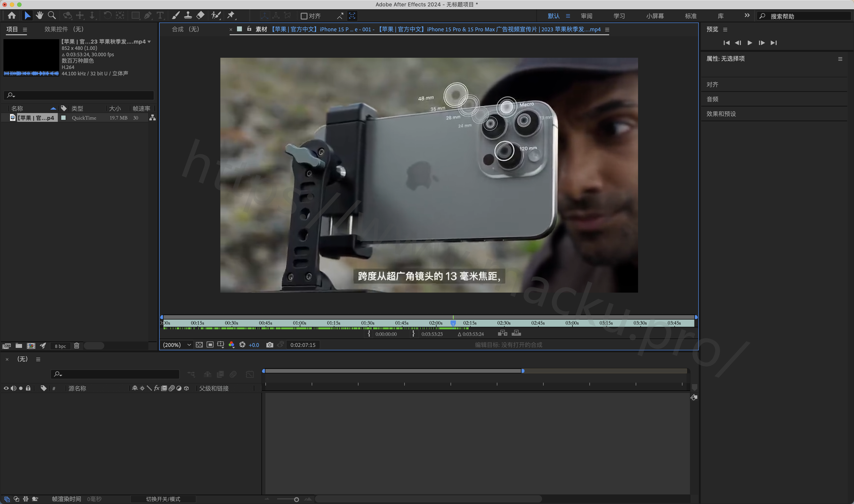Click the eye video column header in timeline
This screenshot has width=854, height=504.
tap(6, 388)
